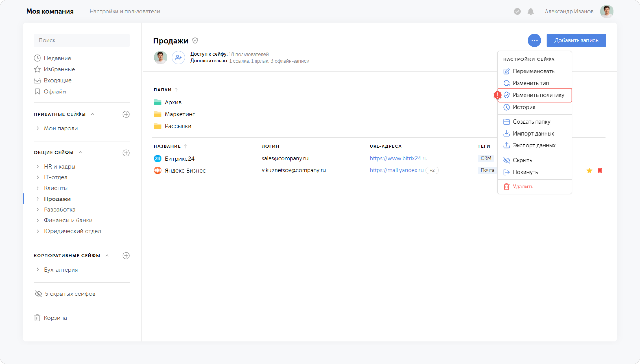The height and width of the screenshot is (364, 640).
Task: Click the plus icon for Приватные сейфы
Action: (x=126, y=114)
